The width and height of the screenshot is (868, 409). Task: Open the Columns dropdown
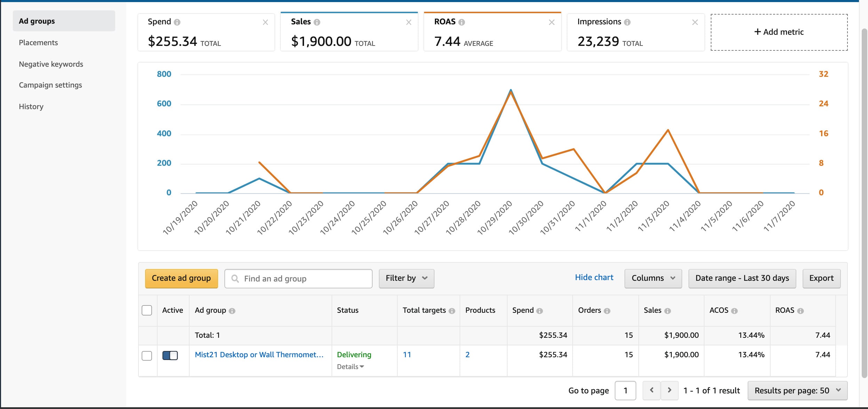653,278
